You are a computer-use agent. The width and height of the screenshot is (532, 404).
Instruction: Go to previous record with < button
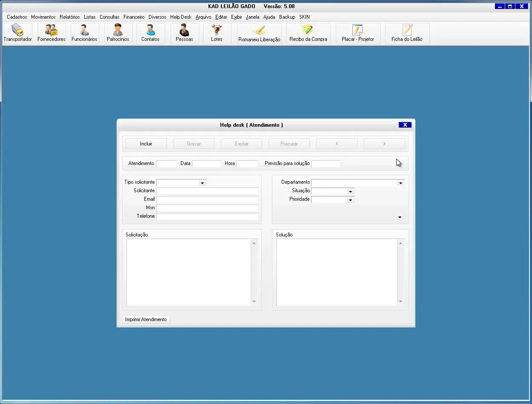pyautogui.click(x=337, y=143)
